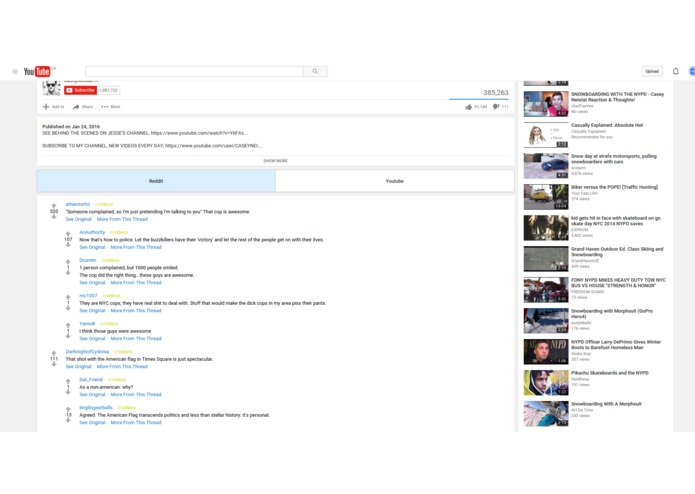This screenshot has height=494, width=695.
Task: Click the like/dislike ratio bar
Action: [479, 99]
